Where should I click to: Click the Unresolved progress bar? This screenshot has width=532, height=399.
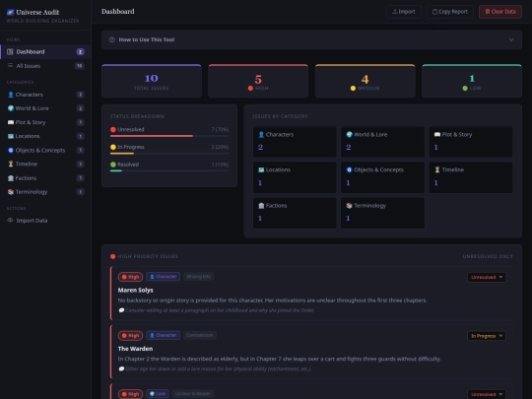coord(169,136)
